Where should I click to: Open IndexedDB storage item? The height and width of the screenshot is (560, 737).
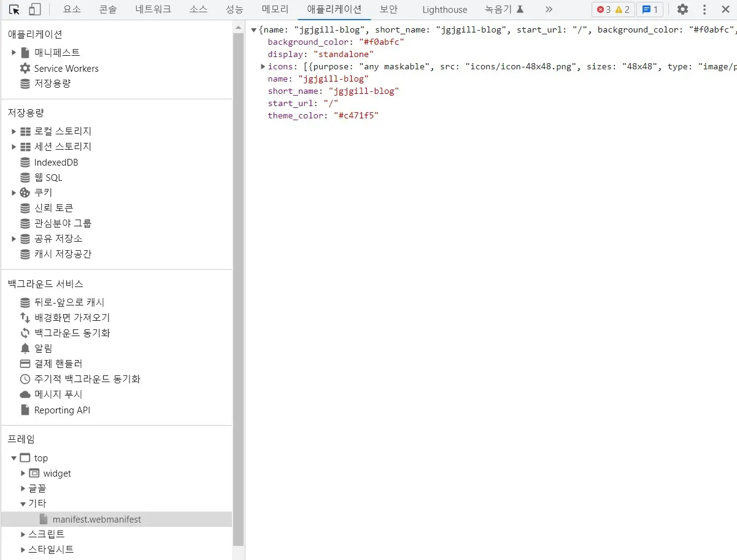click(x=56, y=163)
